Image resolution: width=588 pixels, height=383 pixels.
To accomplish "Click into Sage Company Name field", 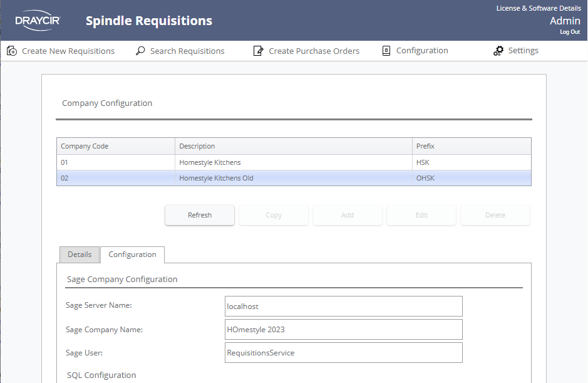I will point(344,329).
